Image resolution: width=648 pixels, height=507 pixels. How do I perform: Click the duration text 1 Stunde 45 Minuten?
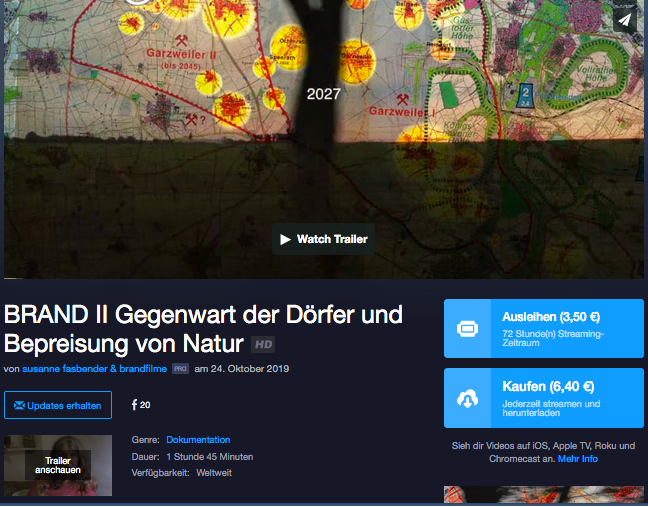click(x=210, y=457)
